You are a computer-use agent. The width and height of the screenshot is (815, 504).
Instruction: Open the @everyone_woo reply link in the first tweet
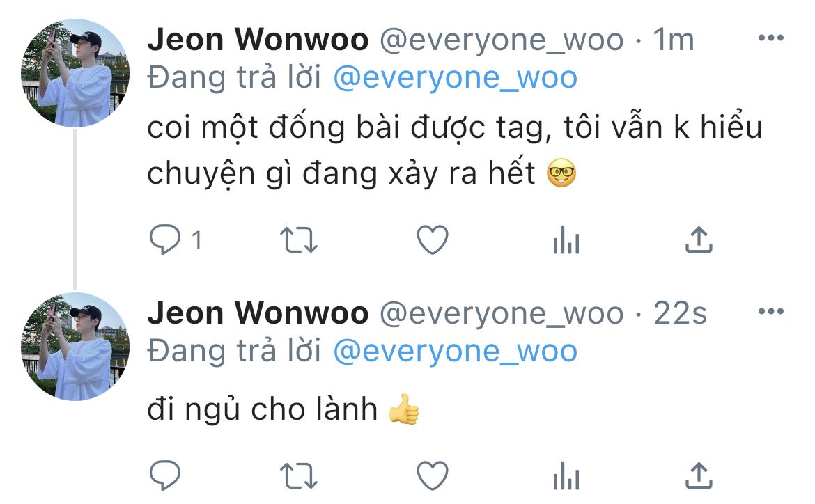[456, 78]
